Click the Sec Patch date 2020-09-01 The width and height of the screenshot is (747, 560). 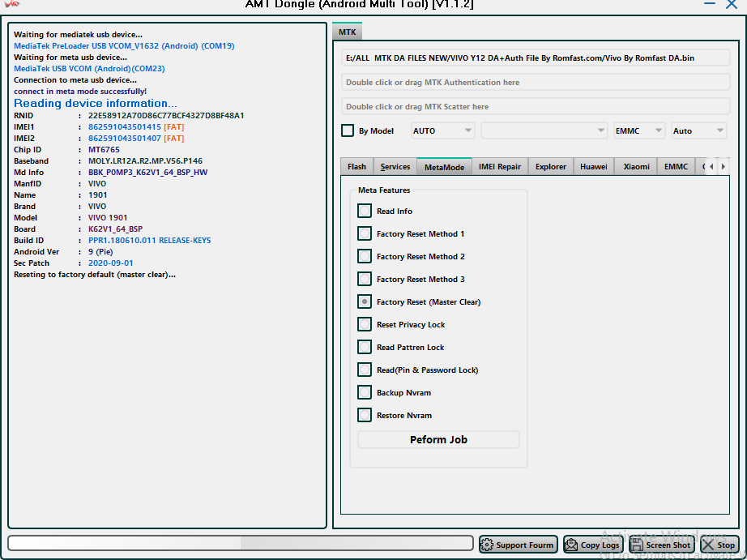tap(110, 263)
